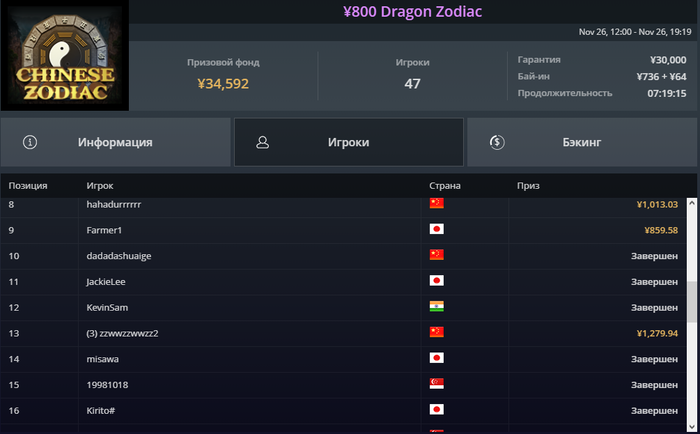Click the guarantee value ¥30,000
The height and width of the screenshot is (434, 700).
coord(668,60)
